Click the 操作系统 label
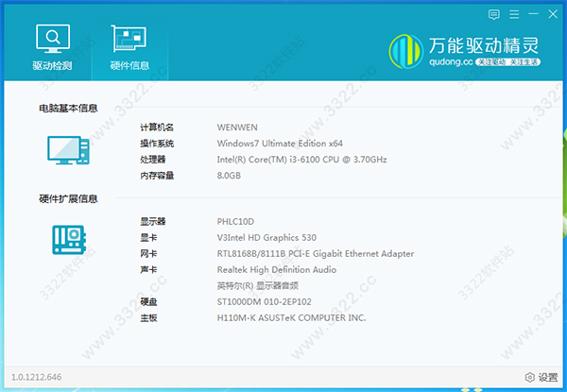 coord(157,144)
